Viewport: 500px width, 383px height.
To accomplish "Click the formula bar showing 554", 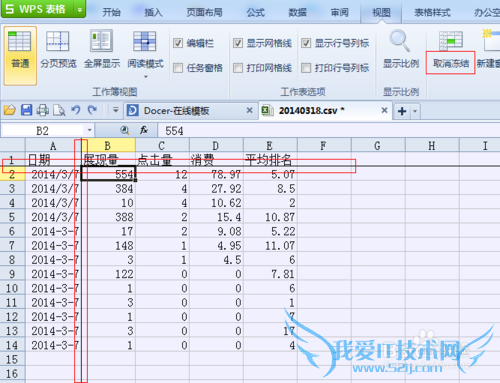I will [x=329, y=130].
